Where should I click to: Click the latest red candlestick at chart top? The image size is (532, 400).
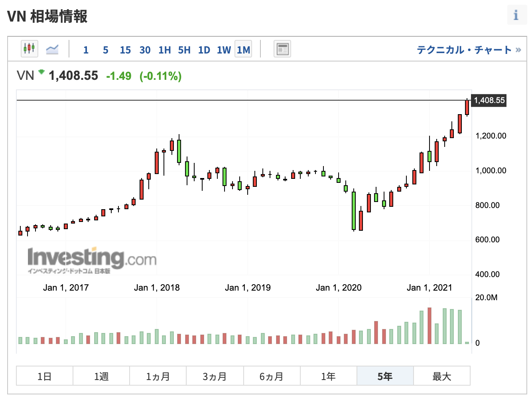(467, 107)
